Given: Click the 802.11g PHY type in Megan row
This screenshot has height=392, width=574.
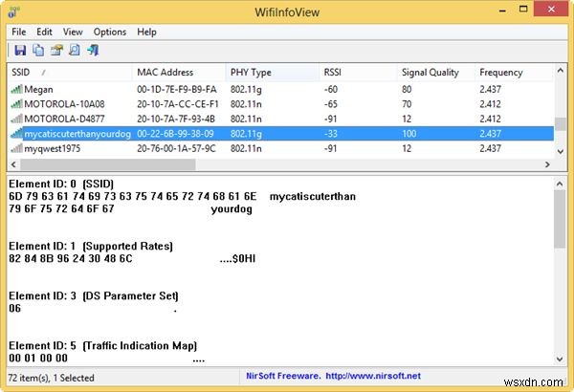Looking at the screenshot, I should coord(246,90).
